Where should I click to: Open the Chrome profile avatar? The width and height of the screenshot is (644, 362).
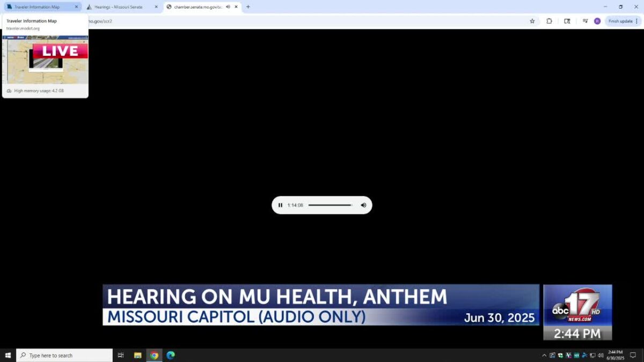point(597,21)
